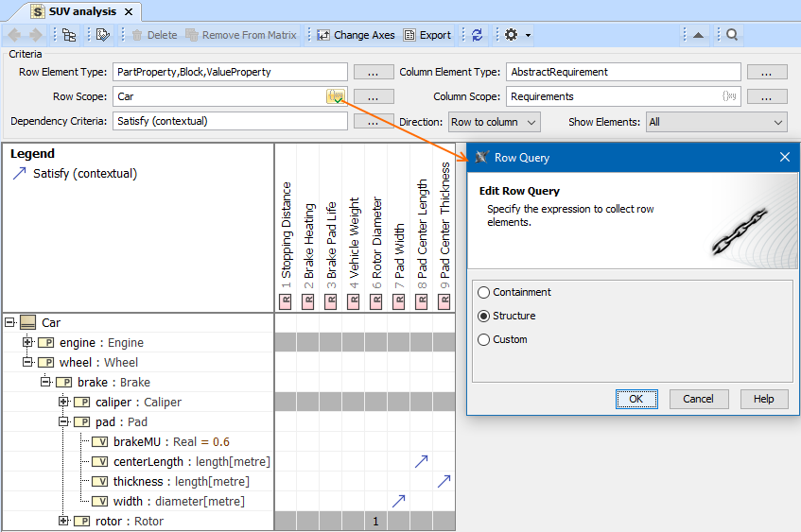Close the Row Query dialog

tap(785, 157)
